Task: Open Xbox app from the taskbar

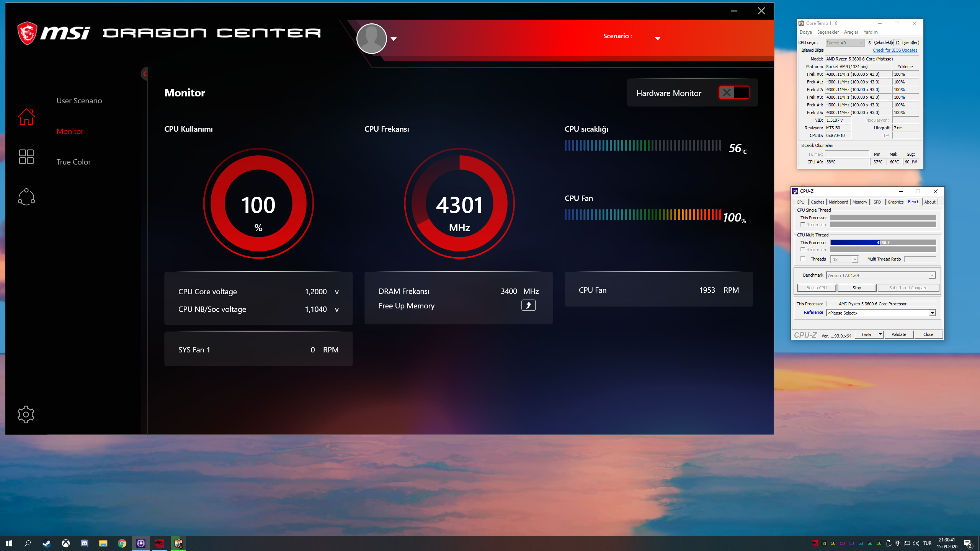Action: (x=66, y=543)
